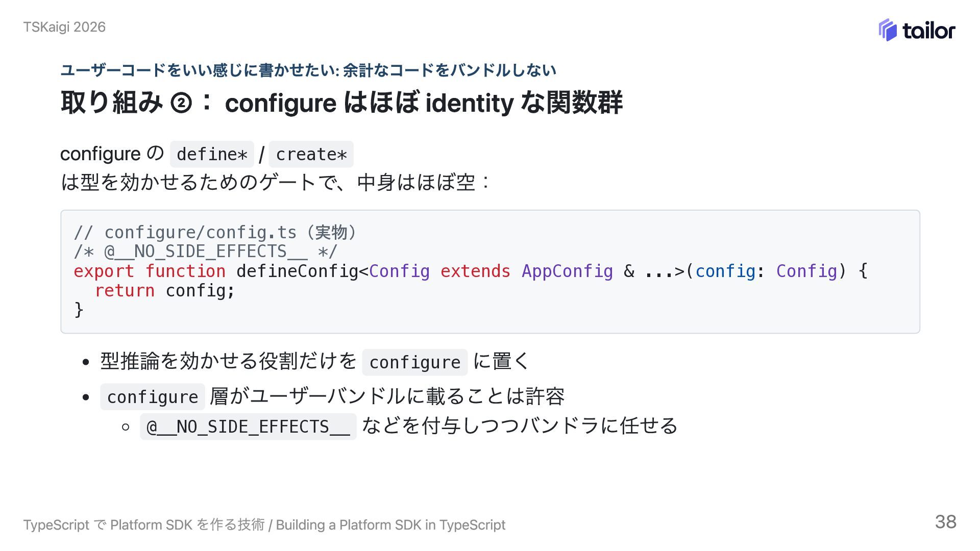
Task: Click the defineConfig function name
Action: click(297, 271)
